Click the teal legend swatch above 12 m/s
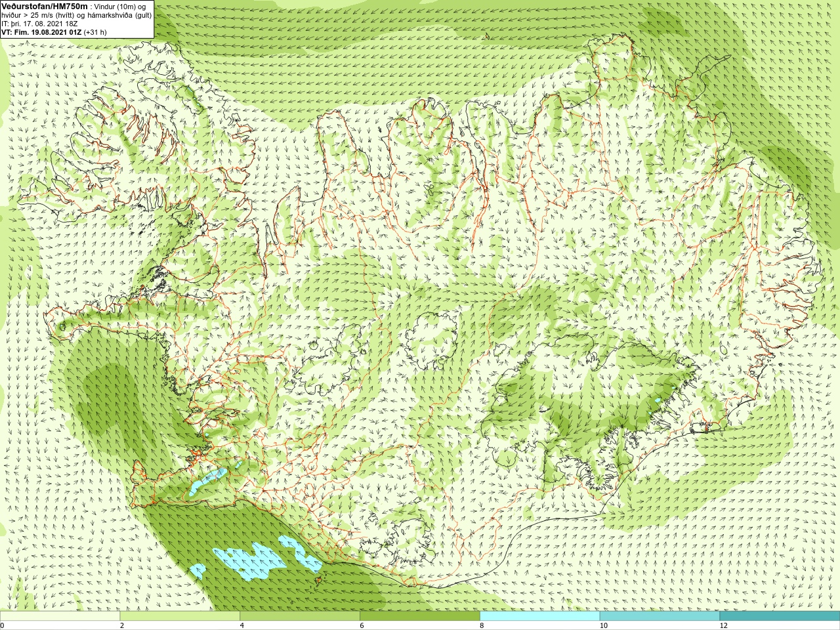 point(780,616)
